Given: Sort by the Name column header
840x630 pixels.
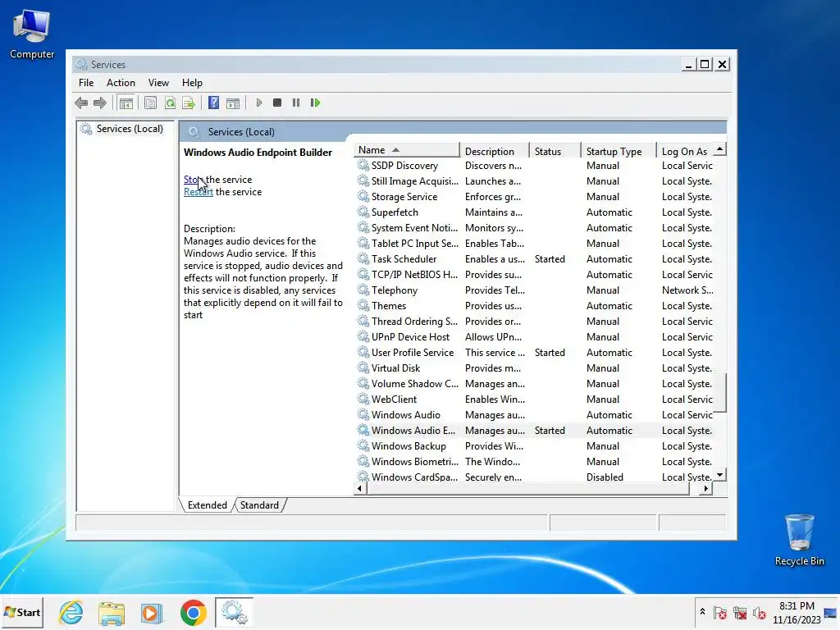Looking at the screenshot, I should pyautogui.click(x=407, y=151).
